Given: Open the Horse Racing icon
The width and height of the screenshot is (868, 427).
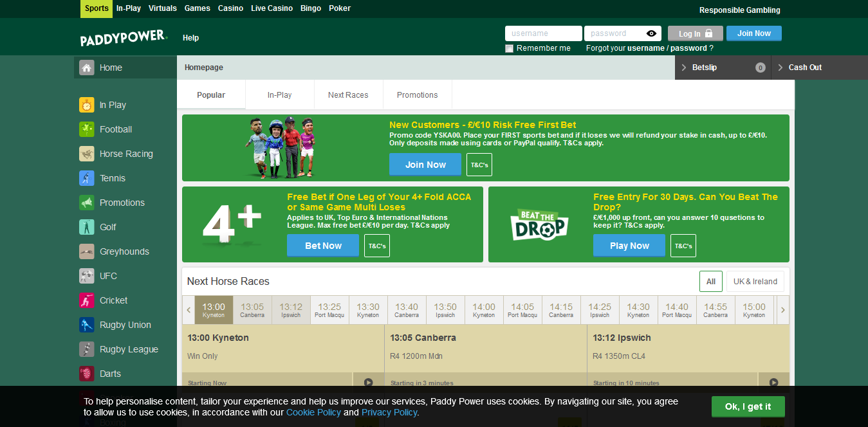Looking at the screenshot, I should pos(87,154).
